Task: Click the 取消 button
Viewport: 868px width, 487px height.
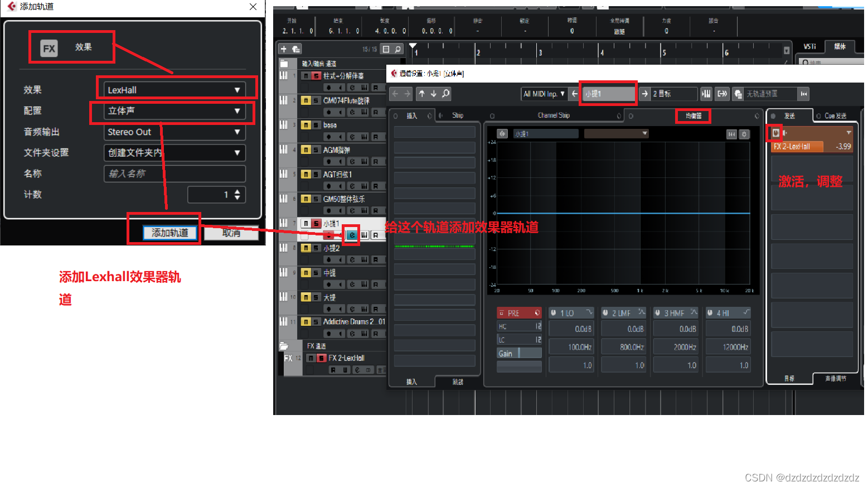Action: 231,233
